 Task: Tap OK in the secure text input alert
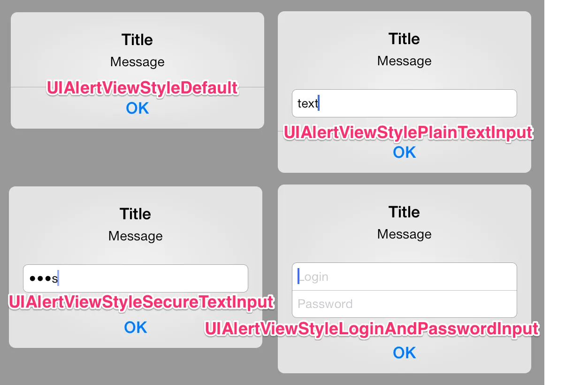coord(136,327)
